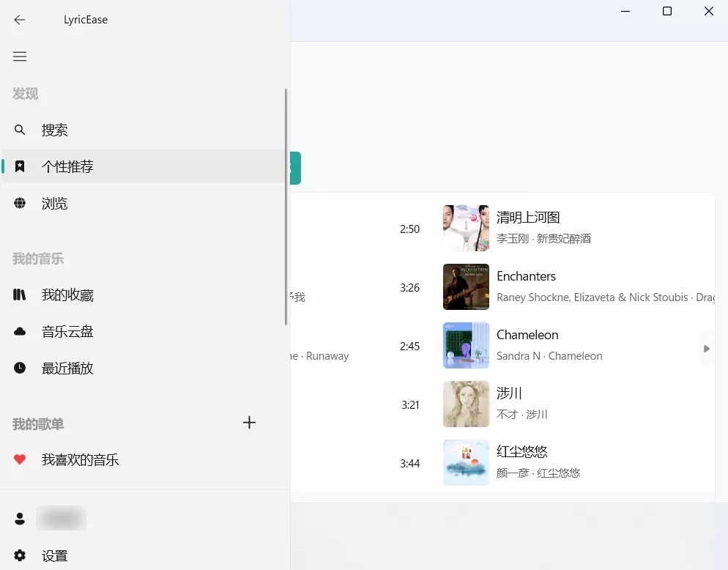Click the 涉川 album thumbnail

pyautogui.click(x=466, y=404)
